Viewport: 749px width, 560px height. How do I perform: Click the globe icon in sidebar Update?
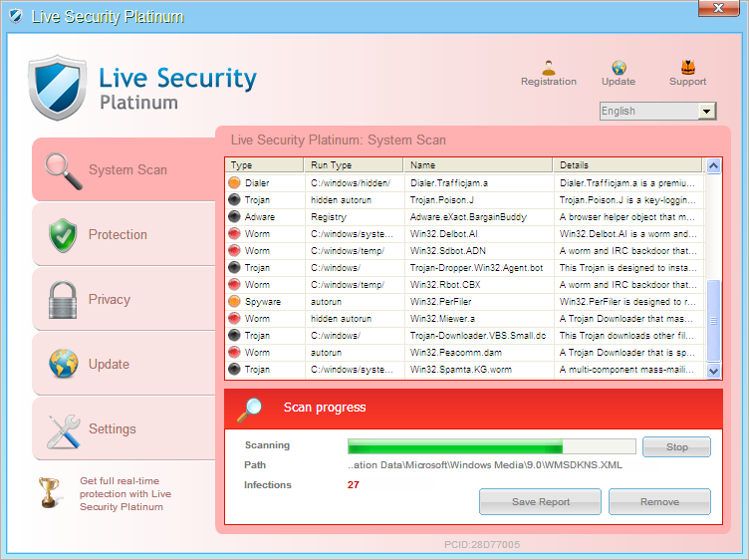pos(64,364)
